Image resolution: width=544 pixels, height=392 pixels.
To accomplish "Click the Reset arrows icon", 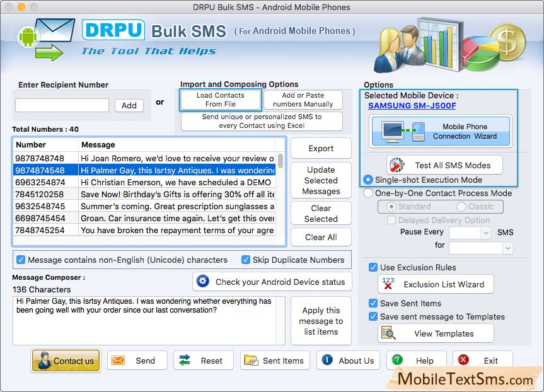I will pos(185,360).
